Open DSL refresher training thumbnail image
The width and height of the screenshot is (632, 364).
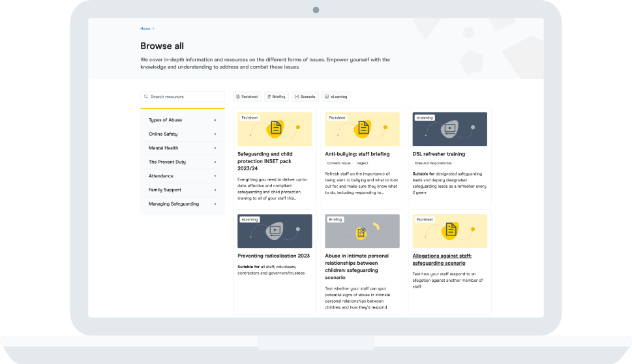449,129
